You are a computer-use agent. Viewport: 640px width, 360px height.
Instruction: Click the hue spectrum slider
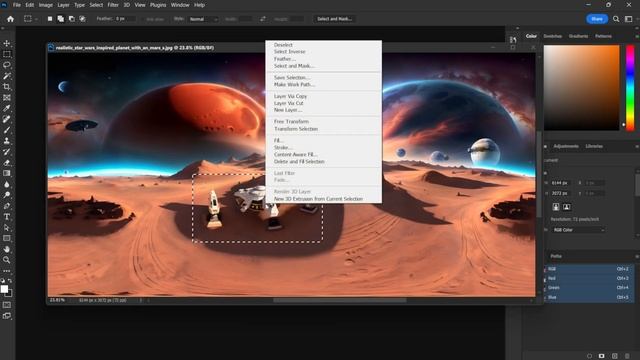click(x=630, y=88)
